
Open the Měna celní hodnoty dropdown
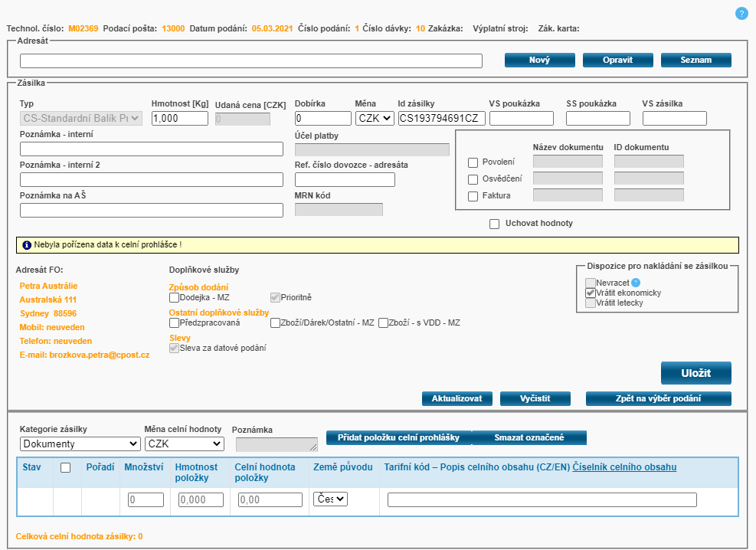(184, 444)
